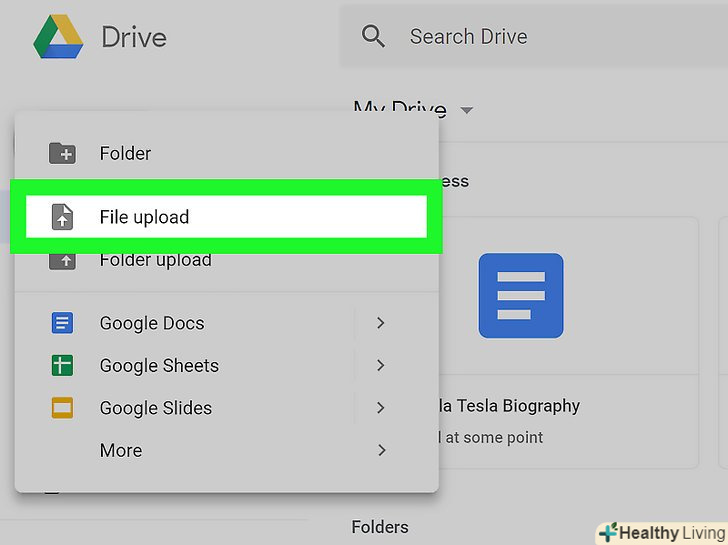This screenshot has width=728, height=545.
Task: Click the Drive title text
Action: click(134, 38)
